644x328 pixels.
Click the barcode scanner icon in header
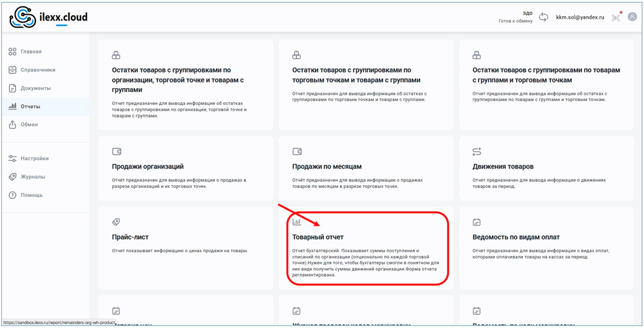pyautogui.click(x=616, y=17)
